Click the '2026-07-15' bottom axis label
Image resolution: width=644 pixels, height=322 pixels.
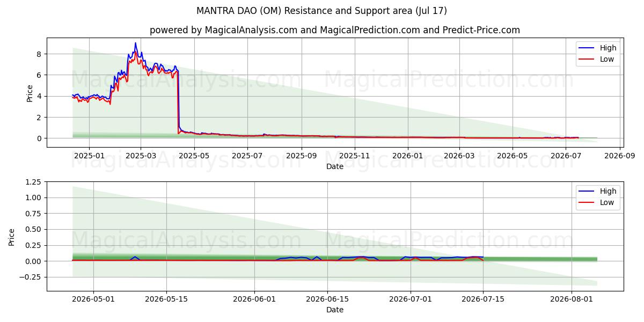tap(484, 299)
